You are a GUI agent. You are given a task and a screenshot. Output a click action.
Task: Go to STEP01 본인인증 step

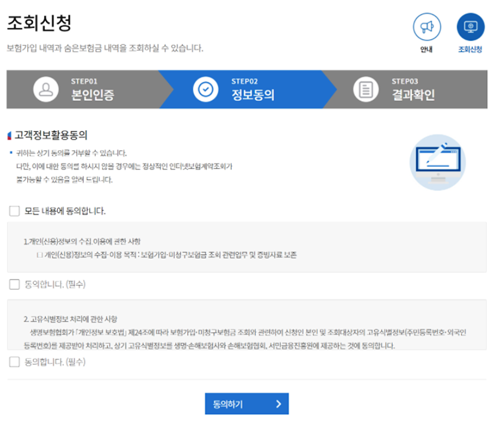click(83, 89)
